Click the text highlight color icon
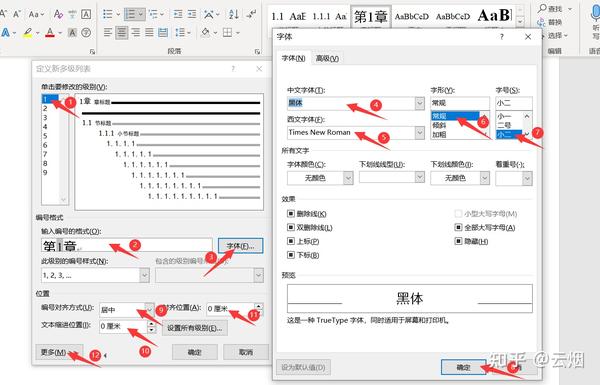 pos(28,33)
